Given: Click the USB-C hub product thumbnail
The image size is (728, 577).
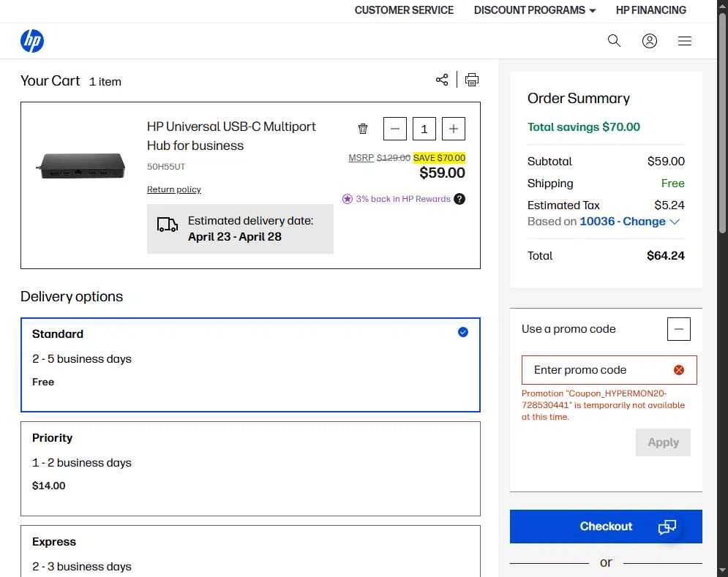Looking at the screenshot, I should point(80,166).
